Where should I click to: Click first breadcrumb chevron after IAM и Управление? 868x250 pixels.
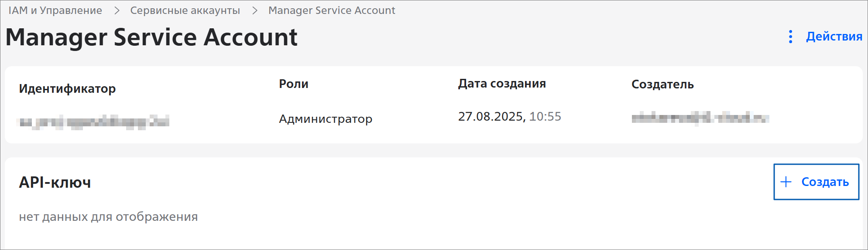pos(117,10)
